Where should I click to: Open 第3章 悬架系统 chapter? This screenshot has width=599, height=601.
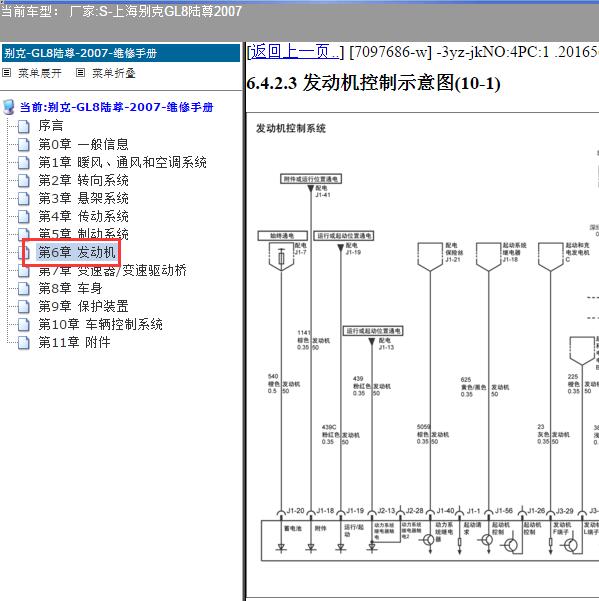tap(83, 198)
